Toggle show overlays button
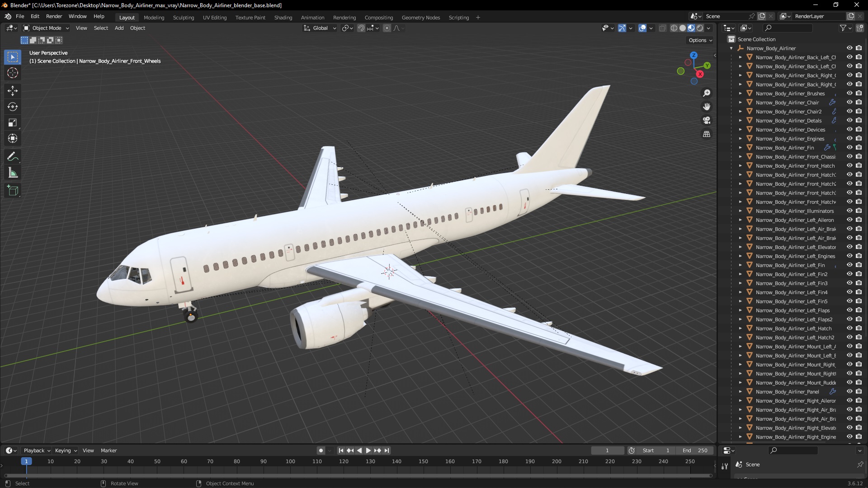 [642, 28]
